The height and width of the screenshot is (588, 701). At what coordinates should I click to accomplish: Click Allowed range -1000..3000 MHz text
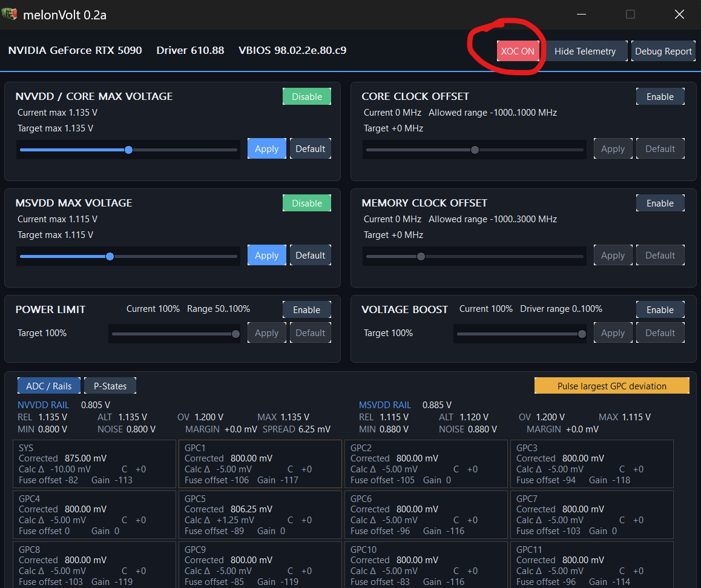[493, 219]
